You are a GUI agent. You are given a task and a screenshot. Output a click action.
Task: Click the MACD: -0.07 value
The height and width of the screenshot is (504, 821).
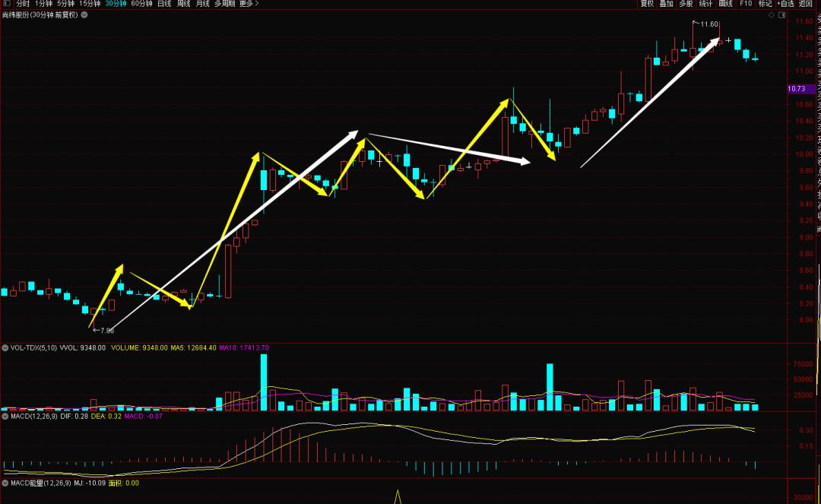pos(144,417)
